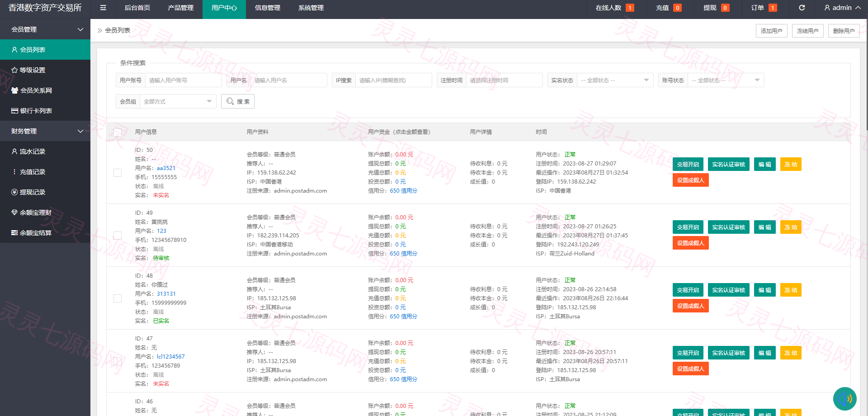Click the magnifier 搜索 button
868x416 pixels.
(x=238, y=101)
